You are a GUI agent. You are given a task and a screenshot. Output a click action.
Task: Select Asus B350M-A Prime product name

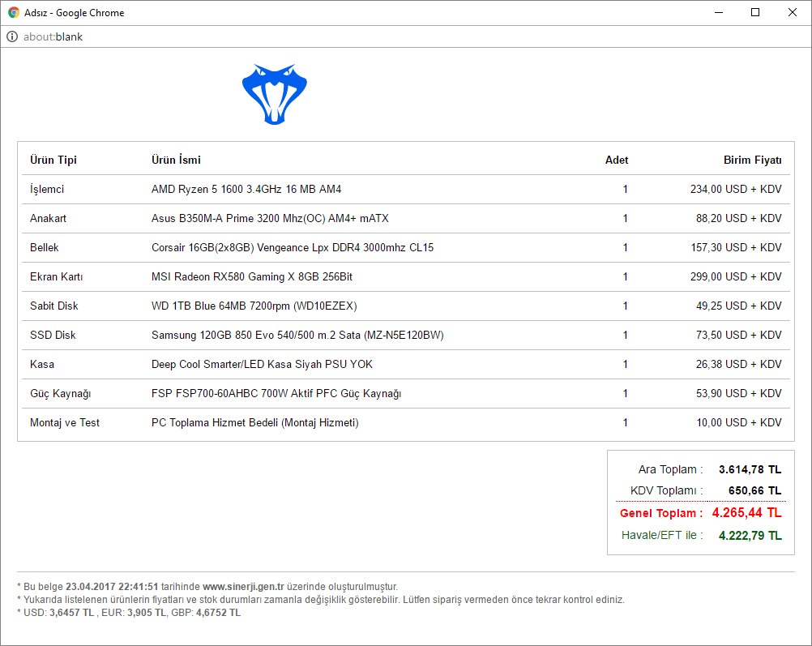coord(270,218)
